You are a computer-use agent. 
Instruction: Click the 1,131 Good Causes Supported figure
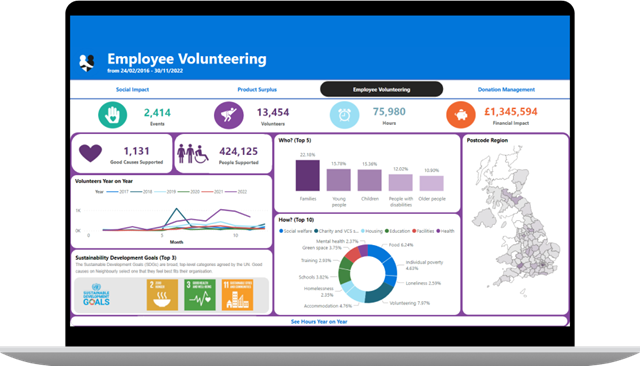click(x=136, y=151)
